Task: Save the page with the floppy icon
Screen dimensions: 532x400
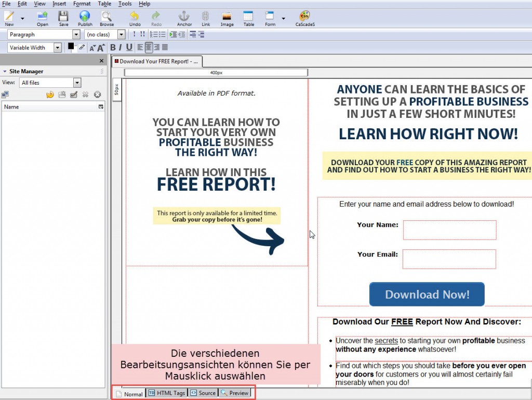Action: pyautogui.click(x=63, y=17)
